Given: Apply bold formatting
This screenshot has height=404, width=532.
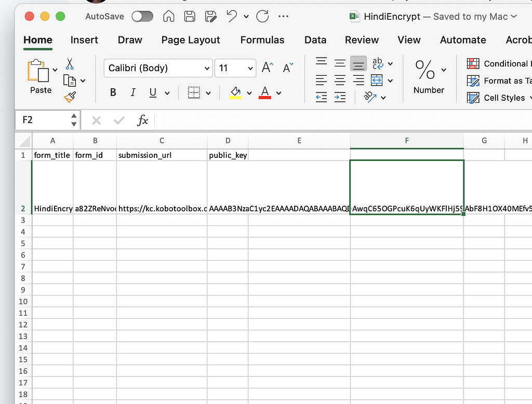Looking at the screenshot, I should (113, 92).
